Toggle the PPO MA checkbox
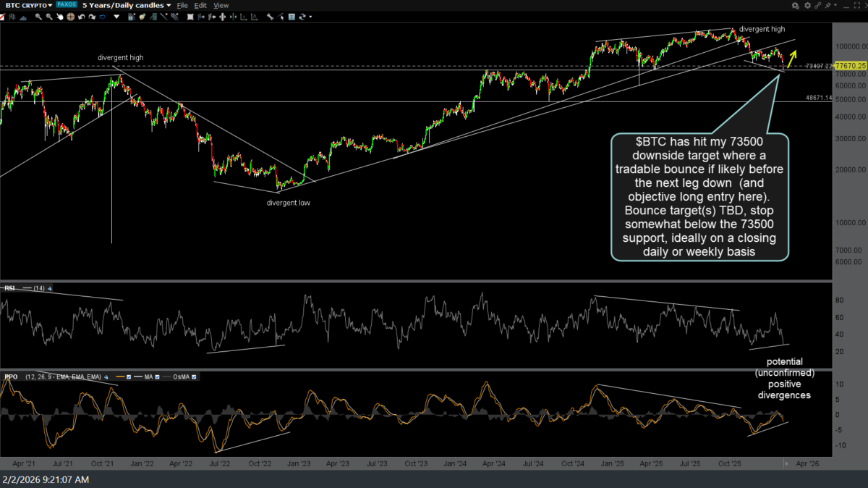The width and height of the screenshot is (868, 488). coord(157,377)
